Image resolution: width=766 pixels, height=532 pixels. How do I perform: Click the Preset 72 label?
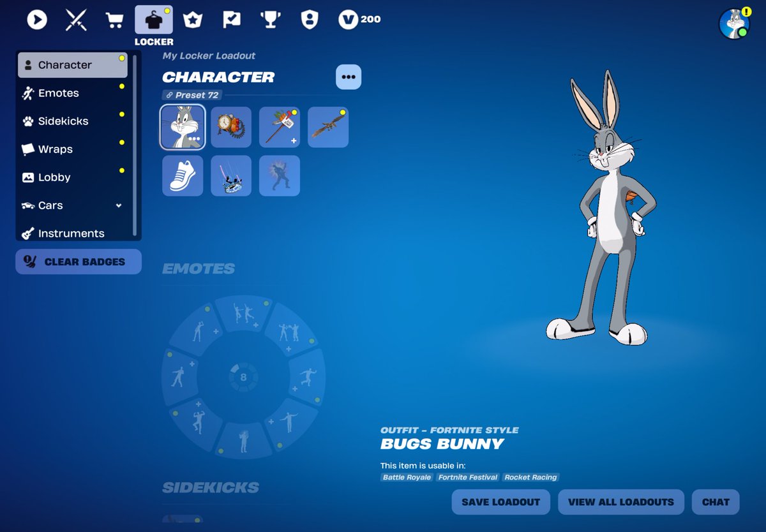click(191, 95)
